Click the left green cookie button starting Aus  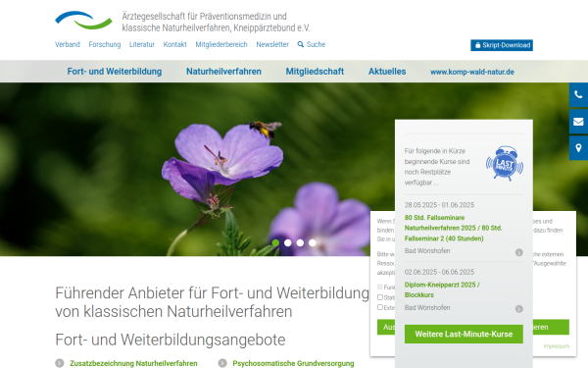(386, 327)
